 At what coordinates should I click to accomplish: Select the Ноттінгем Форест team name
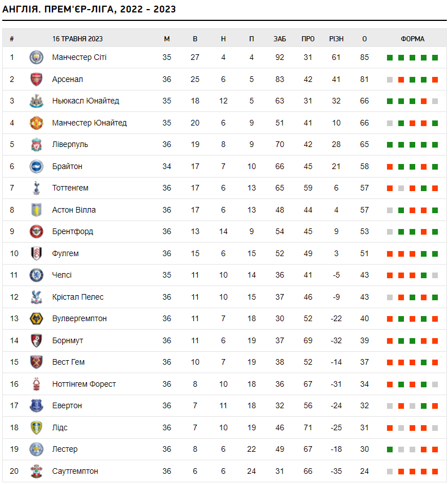[x=84, y=384]
